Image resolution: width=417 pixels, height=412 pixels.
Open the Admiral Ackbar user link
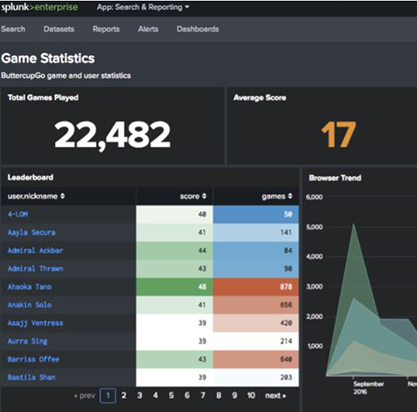point(35,250)
